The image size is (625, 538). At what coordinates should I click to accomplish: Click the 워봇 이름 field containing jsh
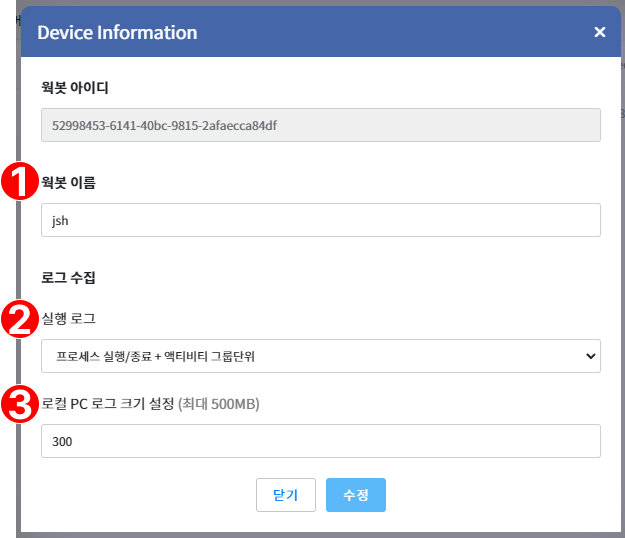[x=321, y=220]
